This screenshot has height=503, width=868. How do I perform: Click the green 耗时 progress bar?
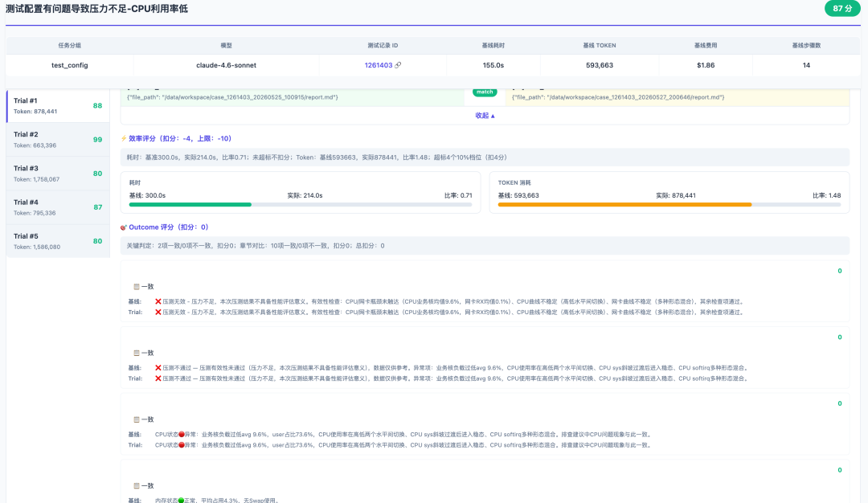click(x=190, y=205)
